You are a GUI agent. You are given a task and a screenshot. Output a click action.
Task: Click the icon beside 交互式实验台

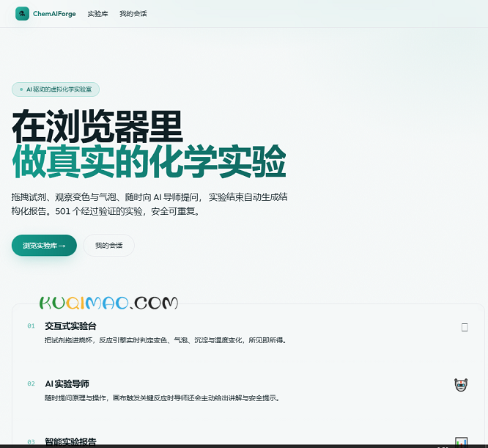point(465,327)
